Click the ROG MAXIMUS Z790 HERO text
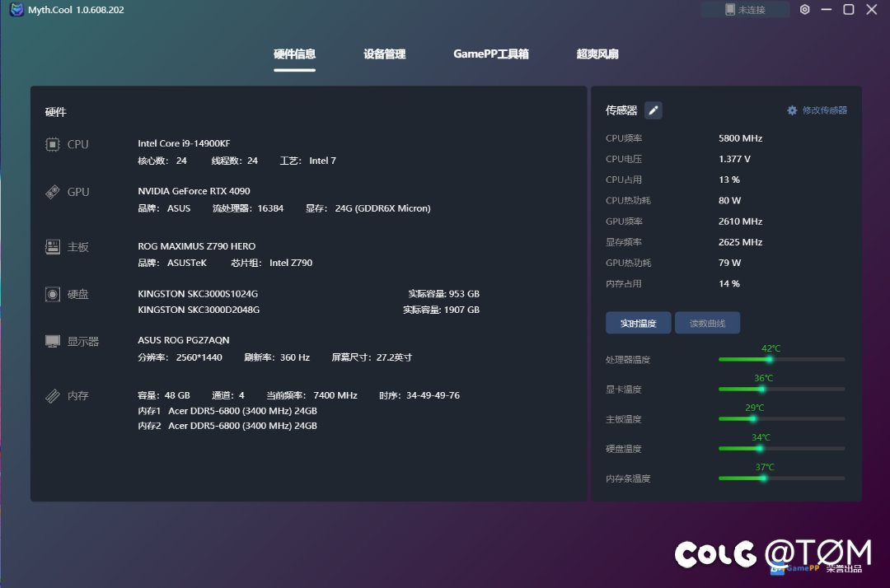 point(196,246)
